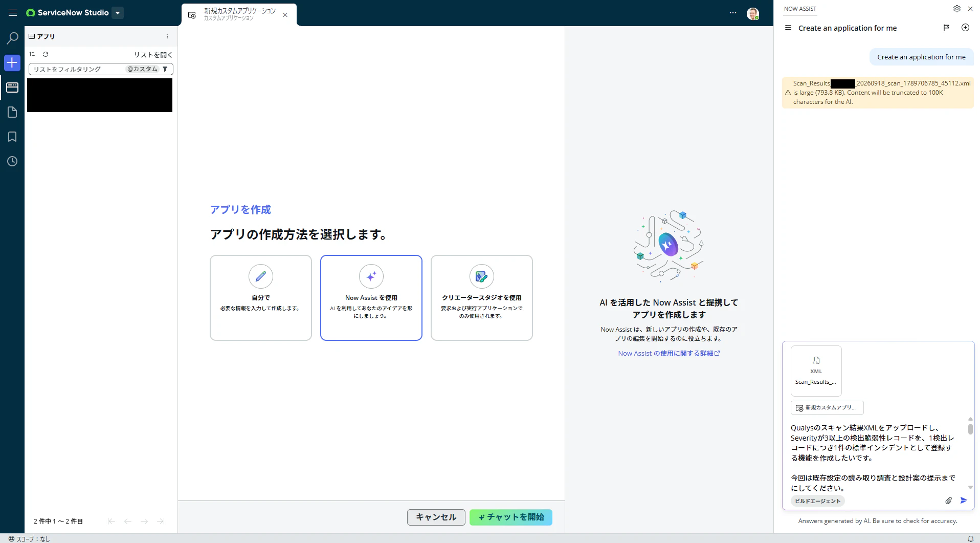This screenshot has width=980, height=543.
Task: Open the header more options ellipsis
Action: click(x=733, y=13)
